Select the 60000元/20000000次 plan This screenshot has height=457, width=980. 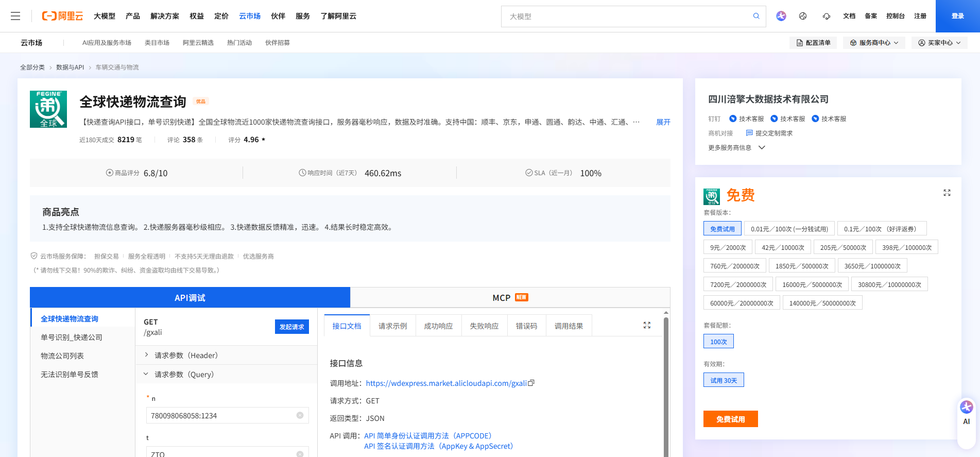tap(742, 303)
